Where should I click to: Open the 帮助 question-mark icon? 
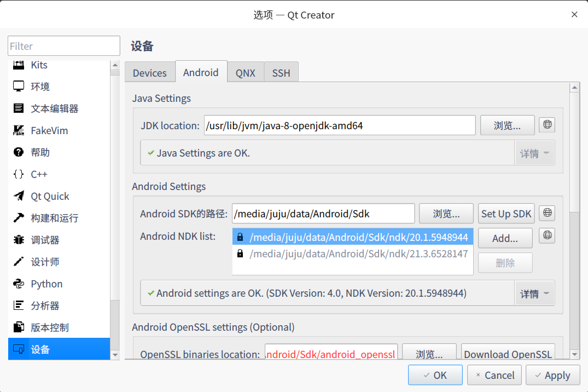point(19,152)
